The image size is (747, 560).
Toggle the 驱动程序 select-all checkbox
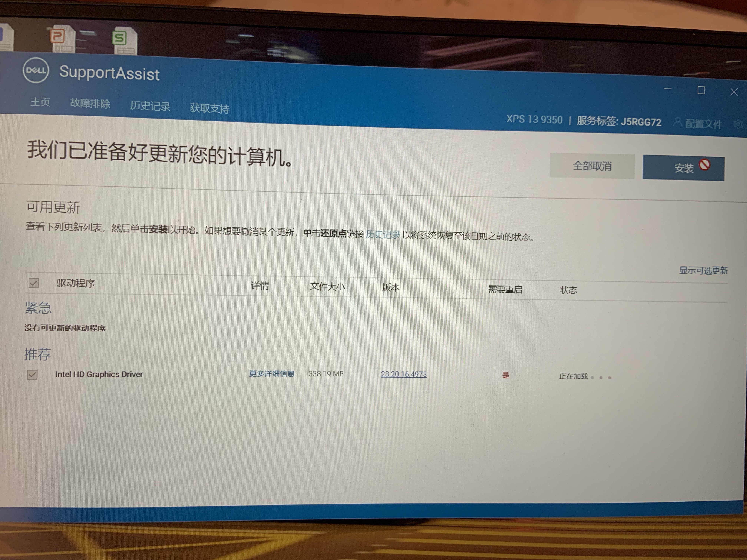pyautogui.click(x=33, y=283)
